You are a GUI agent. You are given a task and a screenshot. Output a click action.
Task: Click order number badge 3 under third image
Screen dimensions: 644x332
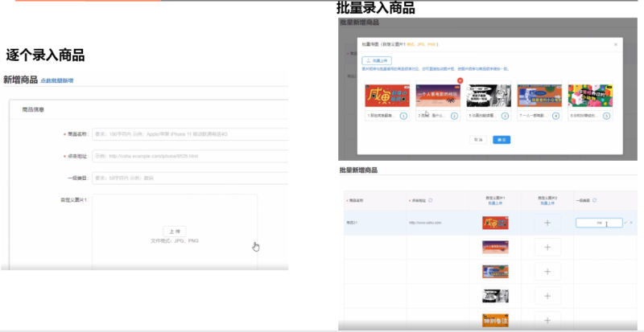pos(505,116)
